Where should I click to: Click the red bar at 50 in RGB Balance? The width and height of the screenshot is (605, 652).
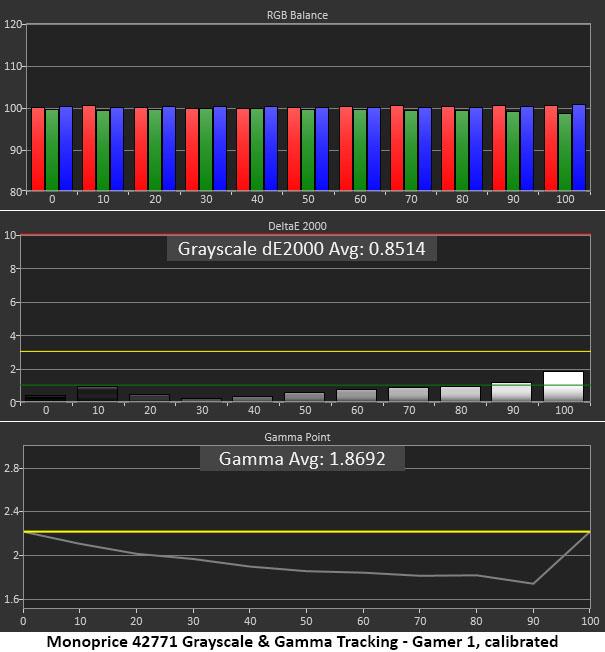pos(294,149)
